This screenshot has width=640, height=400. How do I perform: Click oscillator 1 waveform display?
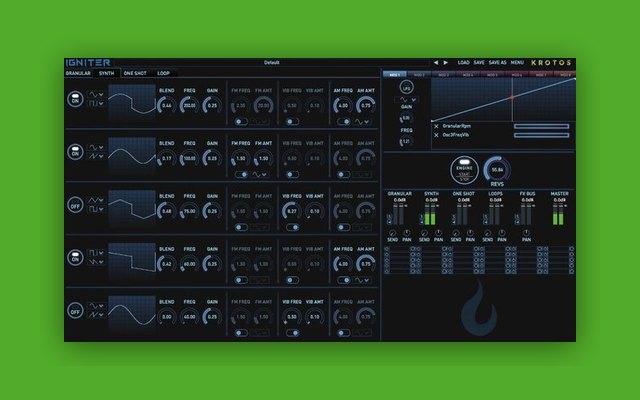point(132,102)
